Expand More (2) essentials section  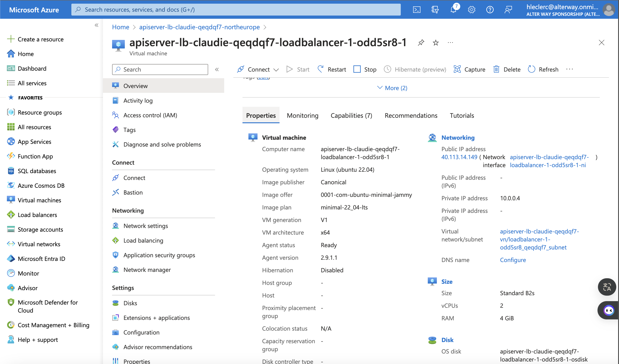click(x=392, y=88)
